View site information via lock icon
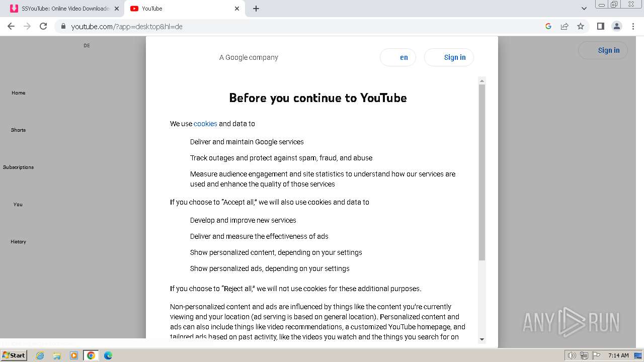 click(x=63, y=26)
